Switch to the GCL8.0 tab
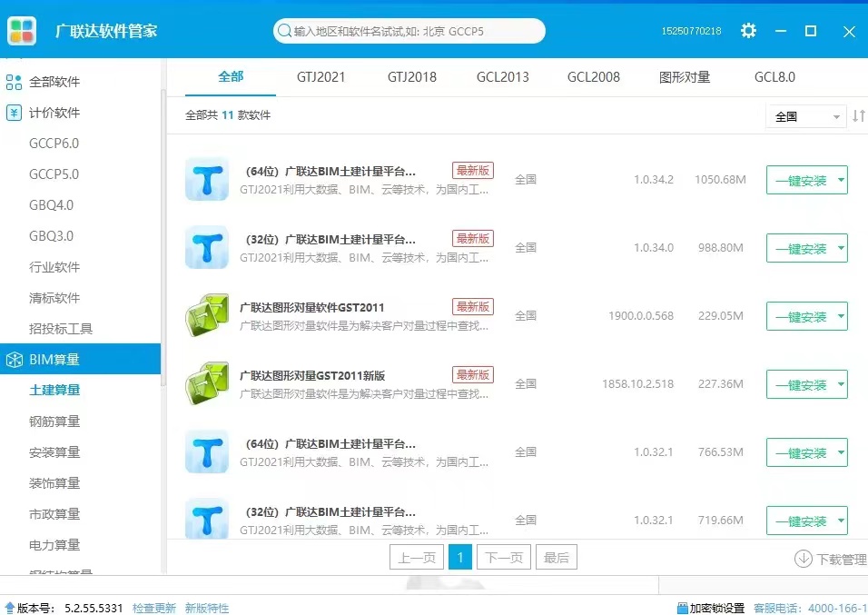Viewport: 868px width, 615px height. [774, 76]
